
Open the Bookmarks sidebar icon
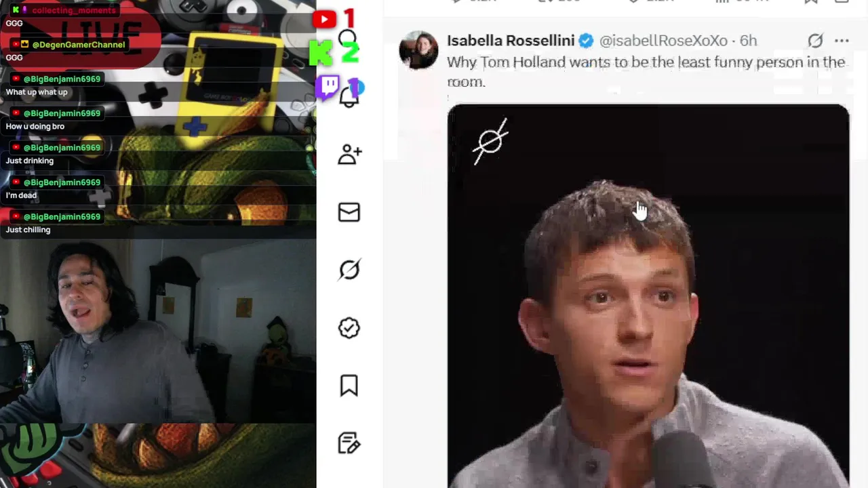point(349,386)
